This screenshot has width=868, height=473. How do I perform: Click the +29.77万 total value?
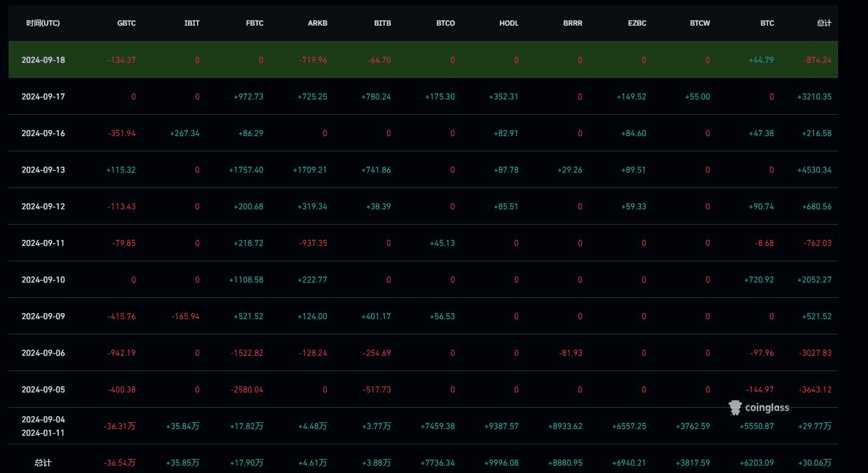pyautogui.click(x=815, y=426)
